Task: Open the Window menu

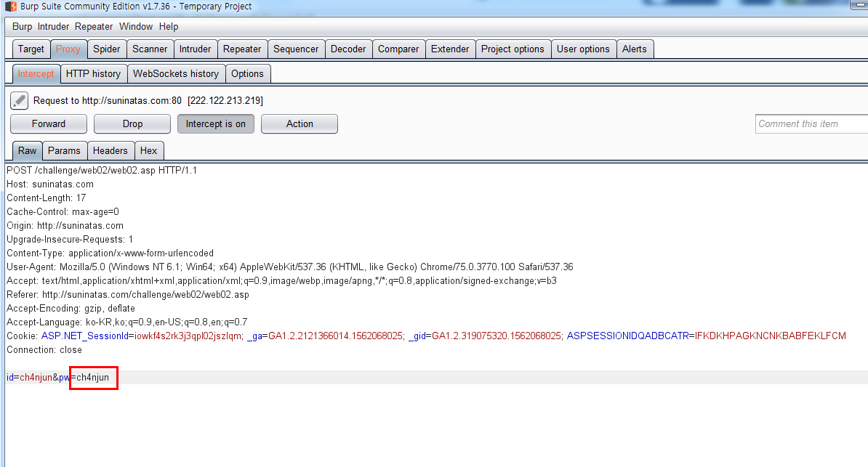Action: pos(136,27)
